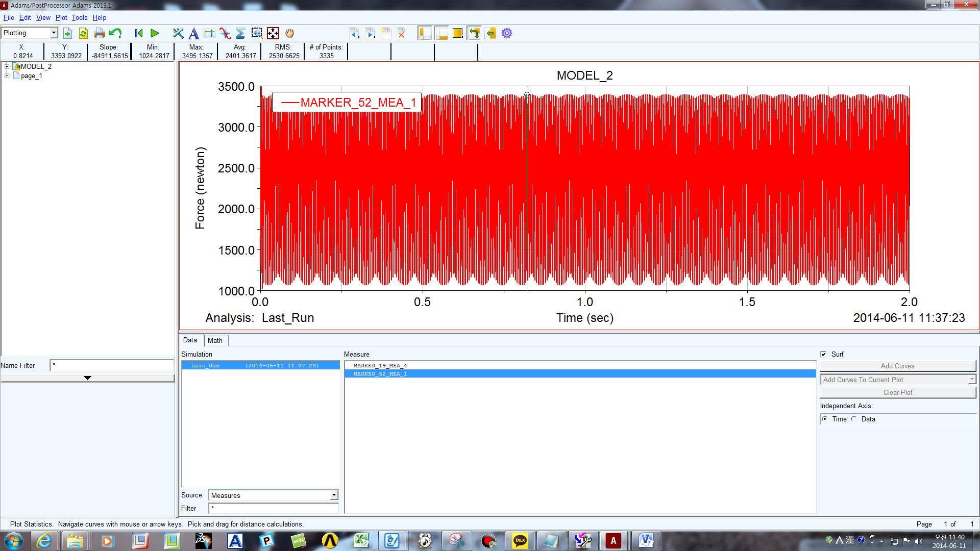
Task: Click the MARKER_52_MEA_1 plot legend
Action: (347, 102)
